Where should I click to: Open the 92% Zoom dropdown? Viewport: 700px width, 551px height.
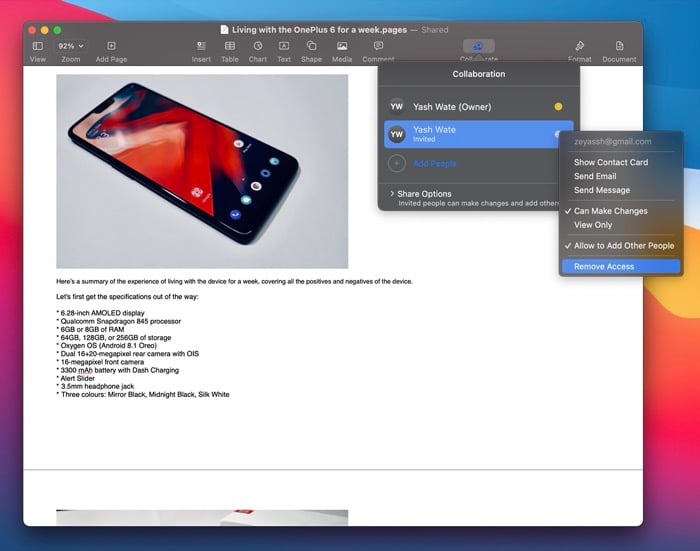tap(71, 46)
